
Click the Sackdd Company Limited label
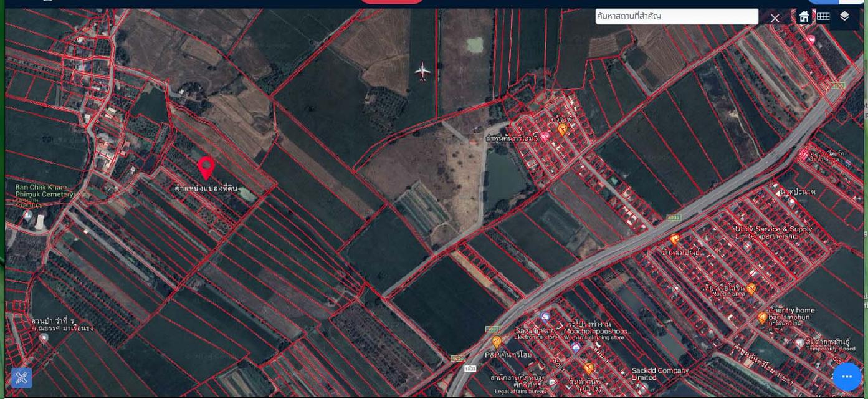click(x=660, y=373)
